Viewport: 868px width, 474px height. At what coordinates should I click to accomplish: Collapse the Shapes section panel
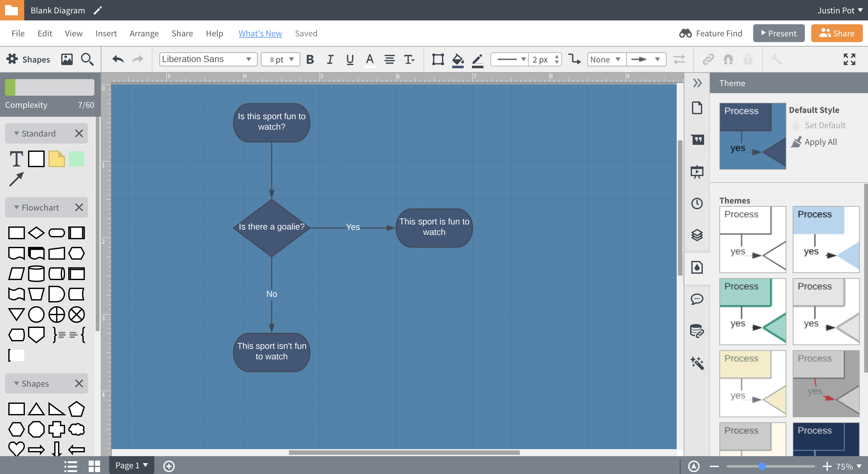(x=16, y=383)
